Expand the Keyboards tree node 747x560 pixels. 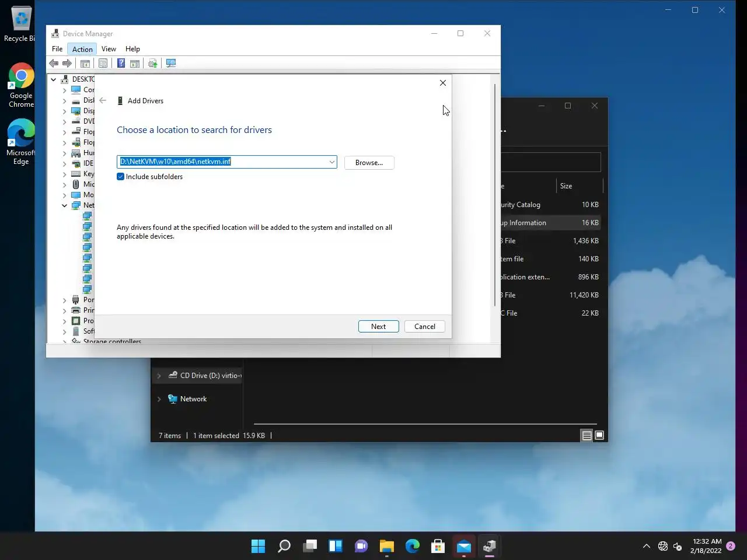pyautogui.click(x=65, y=174)
